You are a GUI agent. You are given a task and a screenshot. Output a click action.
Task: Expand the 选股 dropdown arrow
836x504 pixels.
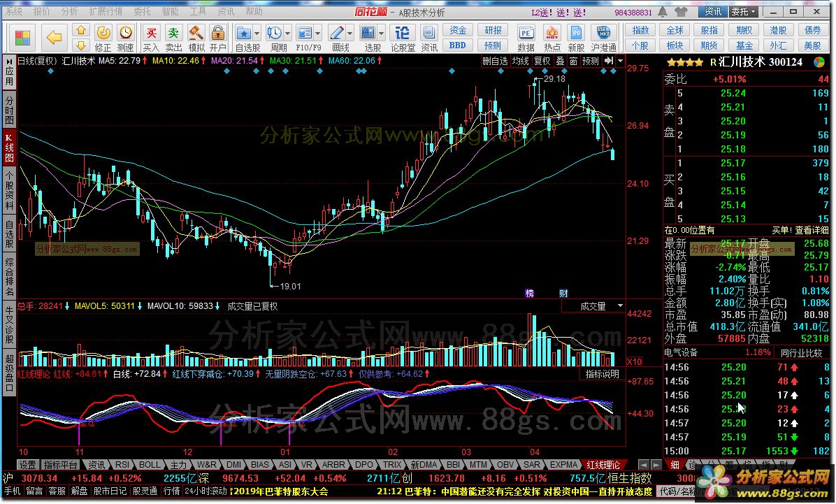point(382,34)
